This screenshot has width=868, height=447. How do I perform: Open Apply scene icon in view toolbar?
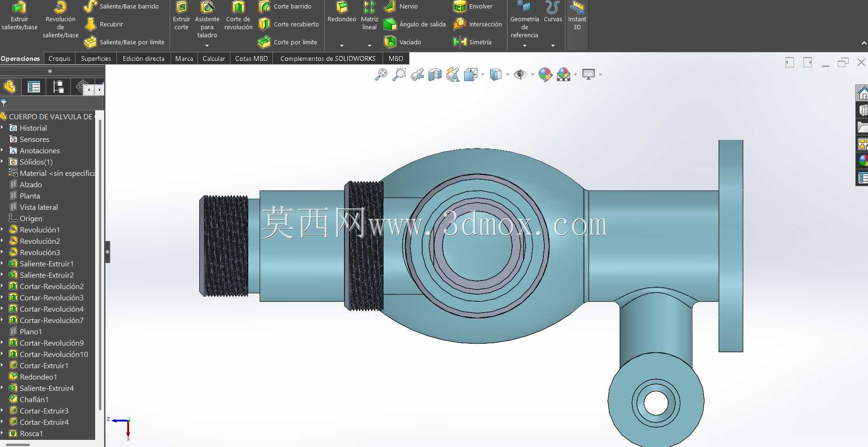click(563, 74)
